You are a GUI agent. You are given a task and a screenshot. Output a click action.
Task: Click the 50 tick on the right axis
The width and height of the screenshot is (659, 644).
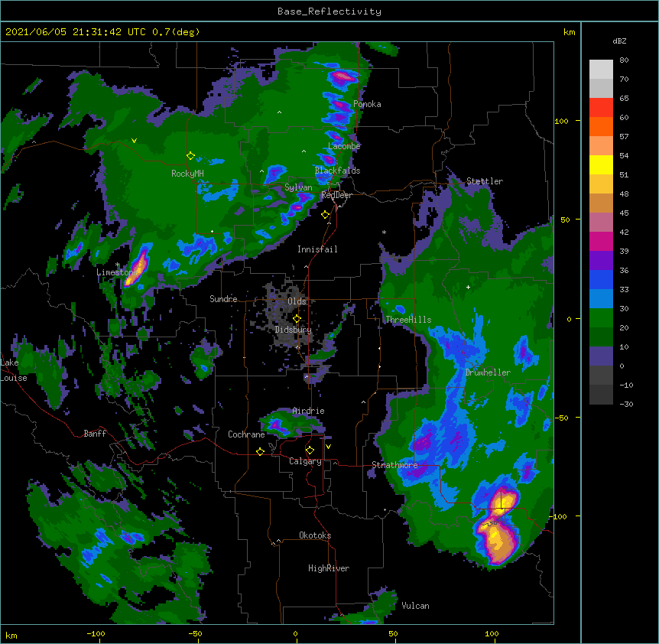tap(565, 220)
